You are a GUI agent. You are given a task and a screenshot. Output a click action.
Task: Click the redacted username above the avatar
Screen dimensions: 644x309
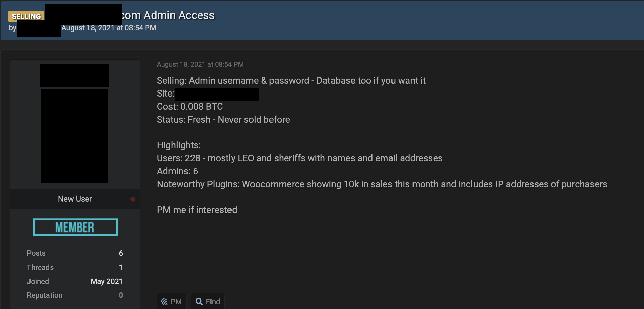(75, 75)
